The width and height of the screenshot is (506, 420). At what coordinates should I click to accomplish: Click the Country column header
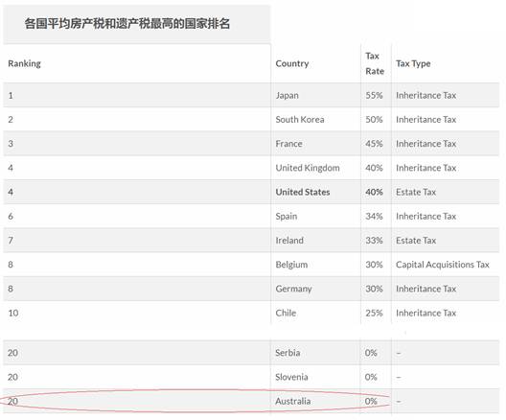292,63
